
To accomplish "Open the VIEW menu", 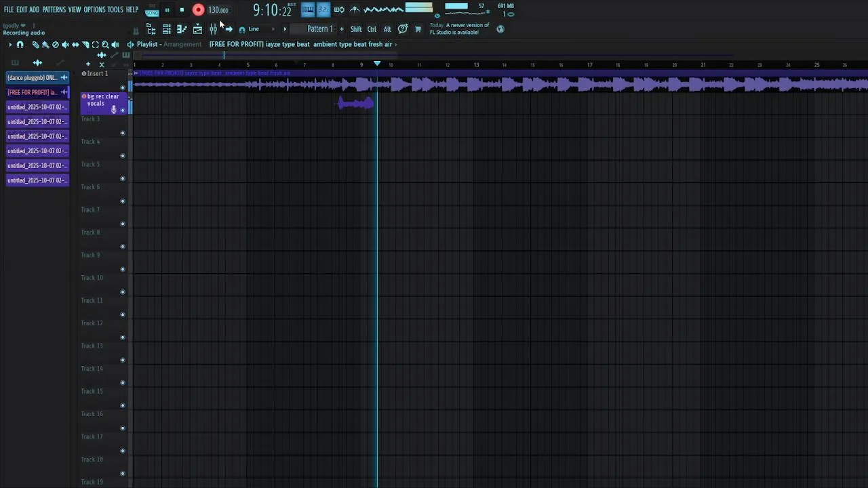I will [x=75, y=9].
